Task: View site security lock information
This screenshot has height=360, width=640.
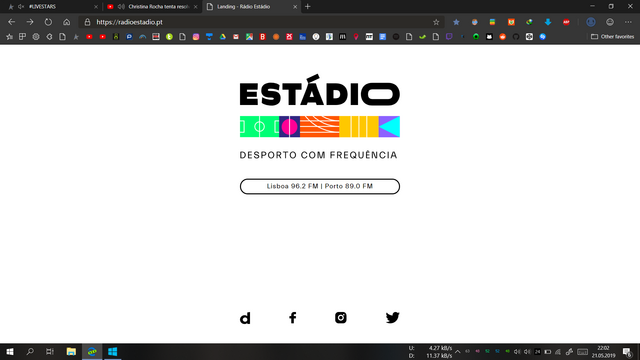Action: [x=87, y=22]
